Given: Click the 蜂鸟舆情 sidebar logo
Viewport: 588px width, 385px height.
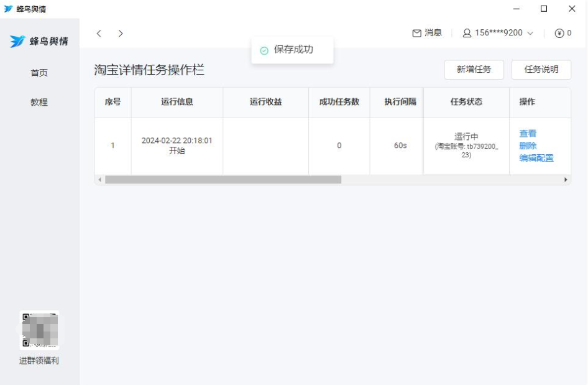Looking at the screenshot, I should point(39,41).
